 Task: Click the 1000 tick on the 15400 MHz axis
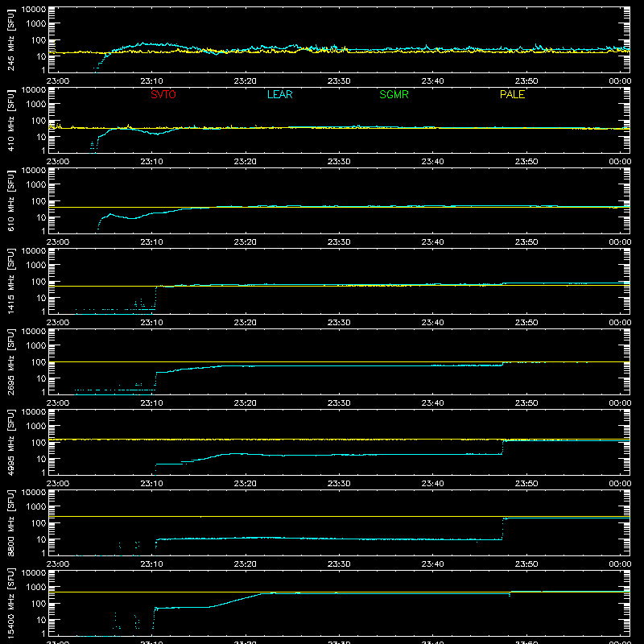[x=36, y=588]
